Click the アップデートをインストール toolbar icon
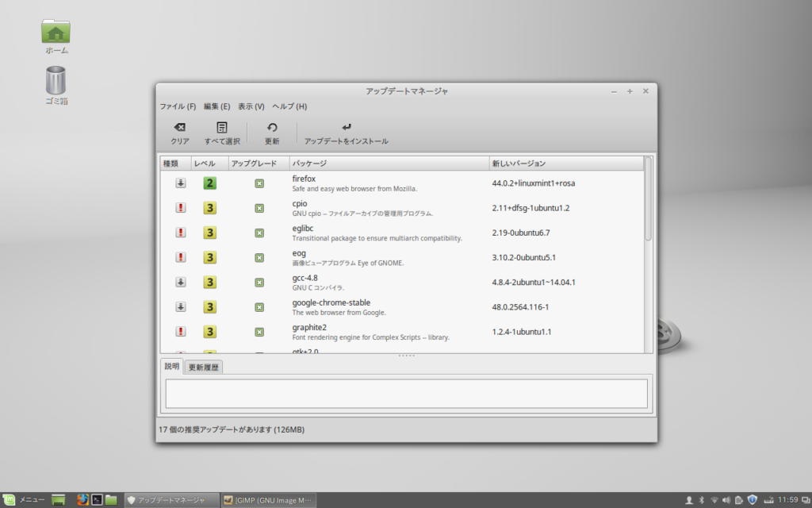Screen dimensions: 812x508 (x=347, y=132)
